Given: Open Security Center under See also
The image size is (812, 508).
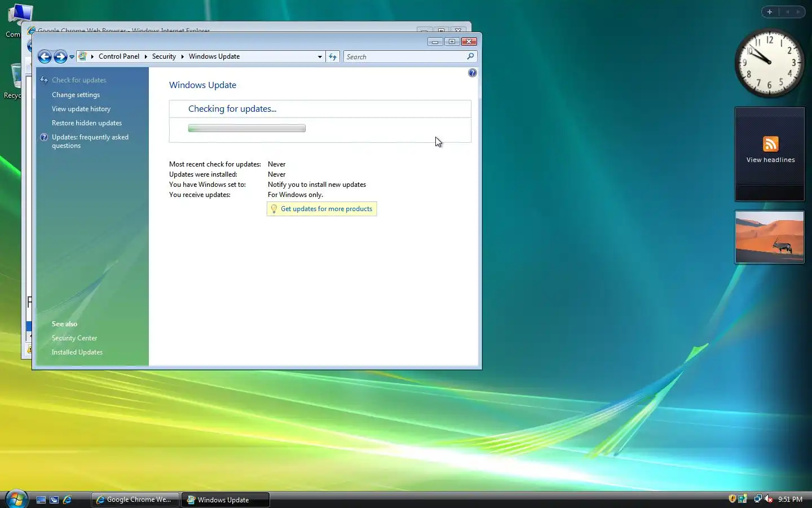Looking at the screenshot, I should coord(74,338).
